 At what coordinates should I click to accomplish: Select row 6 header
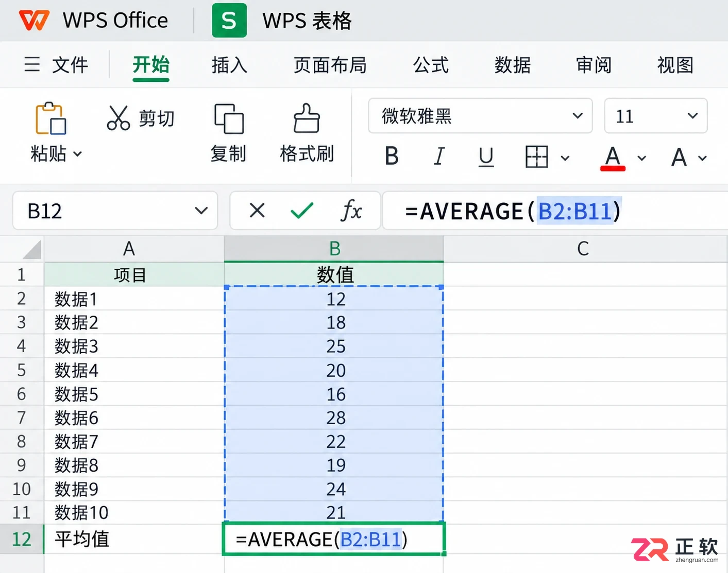tap(22, 394)
